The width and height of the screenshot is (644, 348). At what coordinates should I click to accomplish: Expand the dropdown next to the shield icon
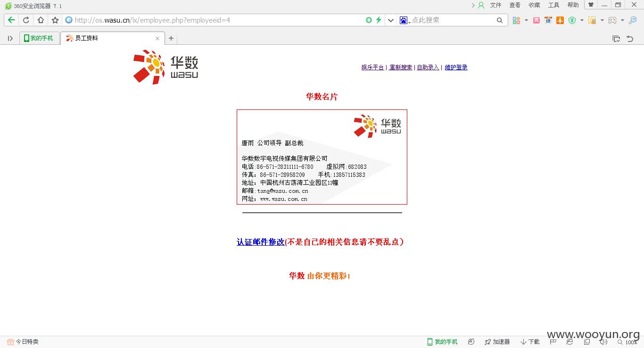[582, 20]
